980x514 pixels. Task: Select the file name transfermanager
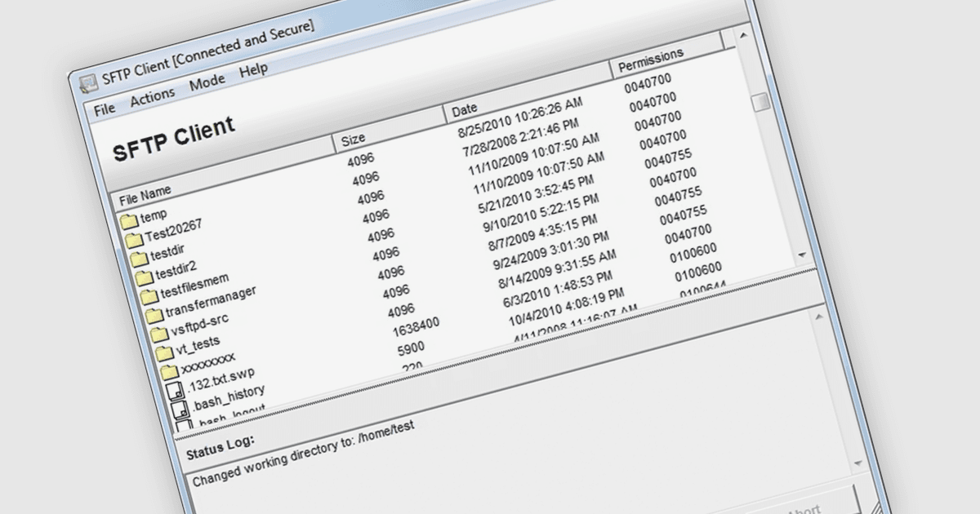211,303
